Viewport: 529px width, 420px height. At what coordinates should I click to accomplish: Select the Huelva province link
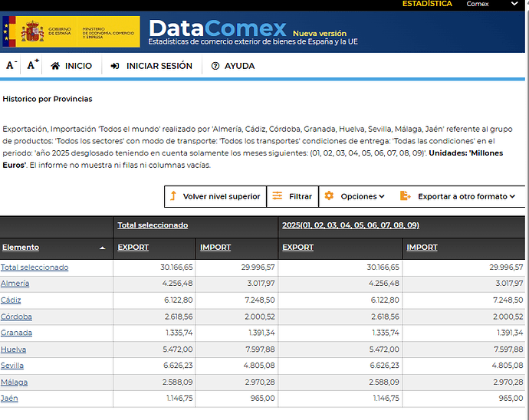point(13,349)
